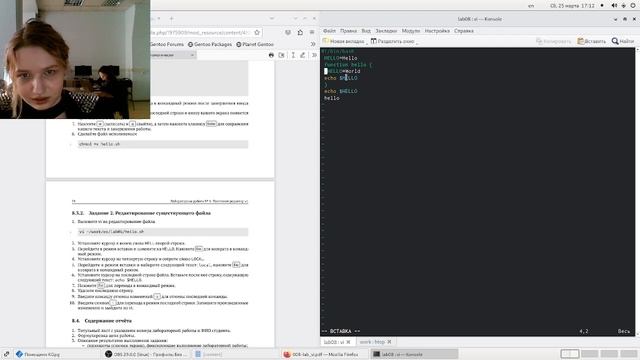Click the PDF viewer save/download icon
640x360 pixels.
[282, 55]
